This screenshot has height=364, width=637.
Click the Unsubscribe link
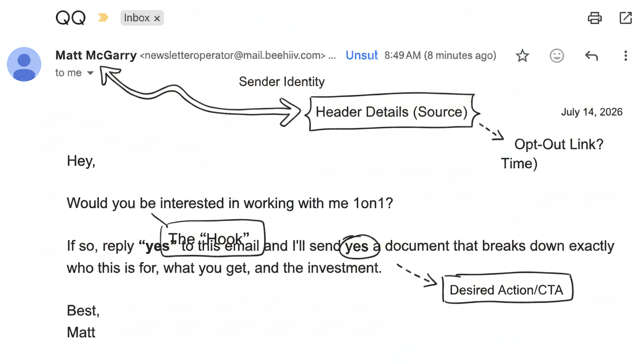click(x=362, y=55)
